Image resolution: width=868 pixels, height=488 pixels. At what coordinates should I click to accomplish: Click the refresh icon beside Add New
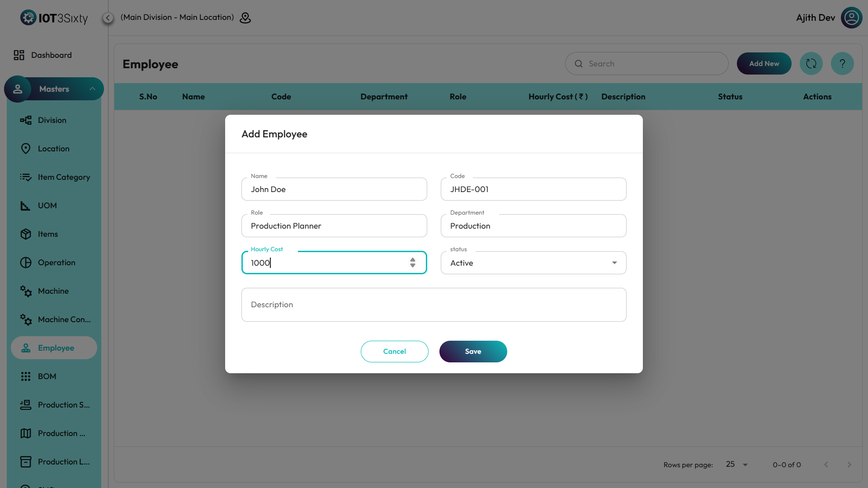tap(811, 64)
